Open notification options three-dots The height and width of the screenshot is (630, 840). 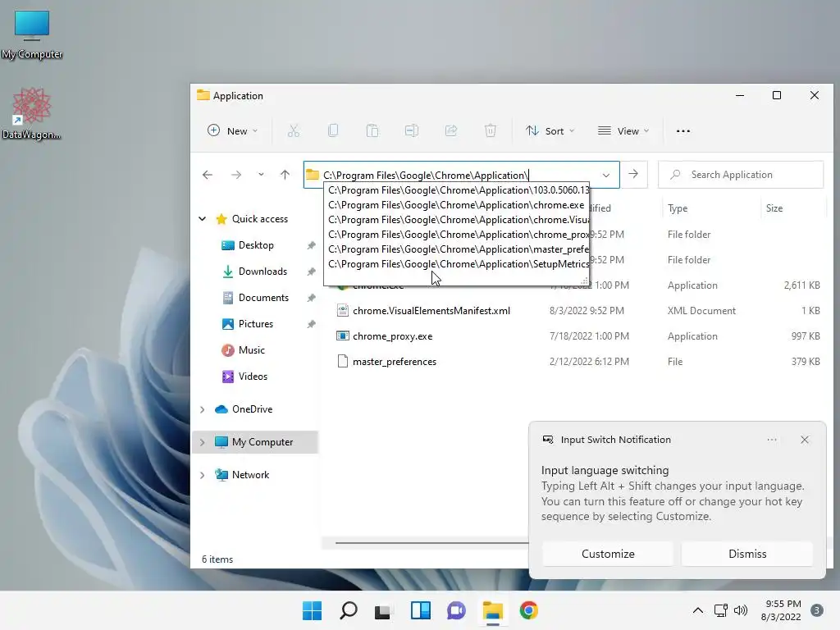tap(771, 440)
